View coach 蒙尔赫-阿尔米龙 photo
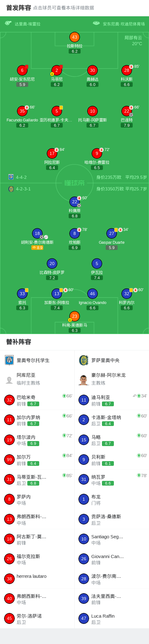The height and width of the screenshot is (644, 149). point(84,380)
